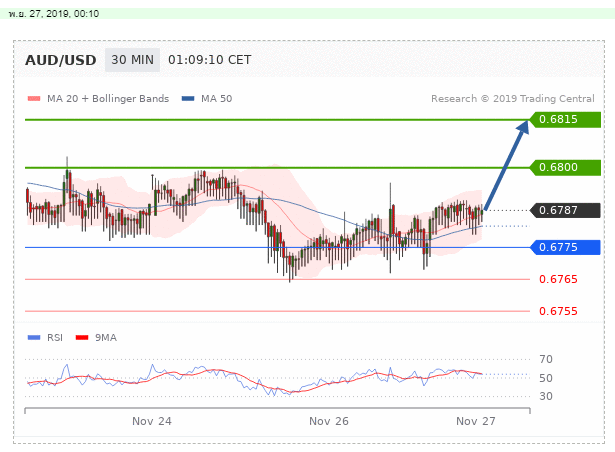615x452 pixels.
Task: Click the 0.6815 green resistance label
Action: [x=565, y=119]
